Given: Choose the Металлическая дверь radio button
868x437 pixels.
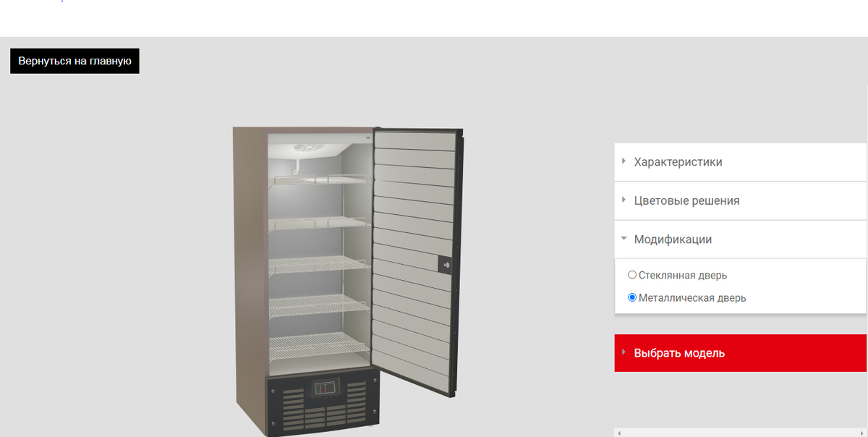Looking at the screenshot, I should point(632,297).
